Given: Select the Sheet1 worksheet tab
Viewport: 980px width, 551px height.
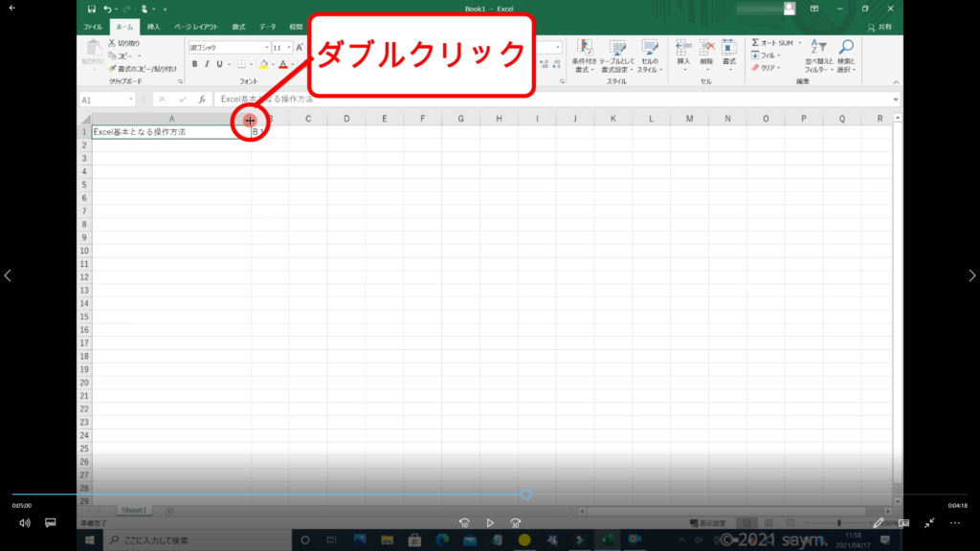Looking at the screenshot, I should click(x=132, y=511).
